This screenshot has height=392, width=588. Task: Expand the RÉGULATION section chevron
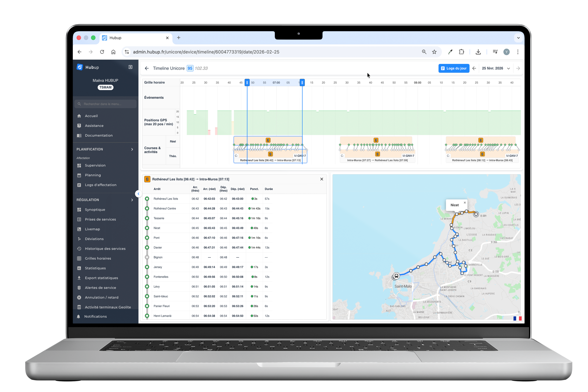(132, 200)
